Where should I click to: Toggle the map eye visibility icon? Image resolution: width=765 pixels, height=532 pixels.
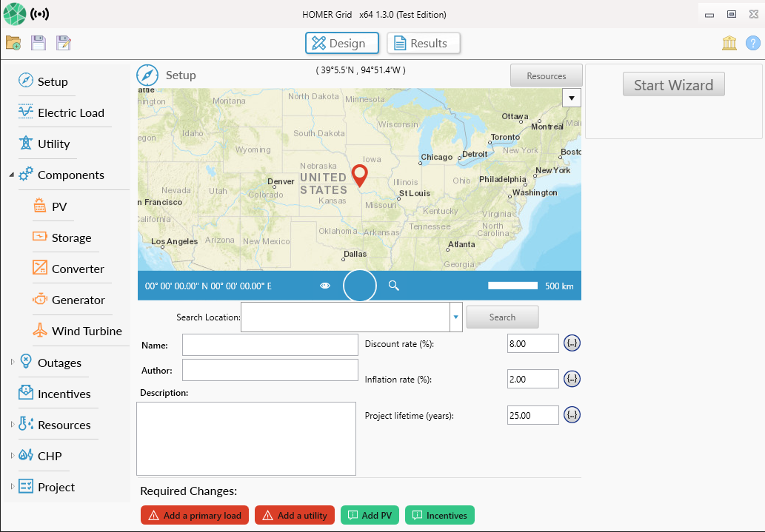(325, 286)
